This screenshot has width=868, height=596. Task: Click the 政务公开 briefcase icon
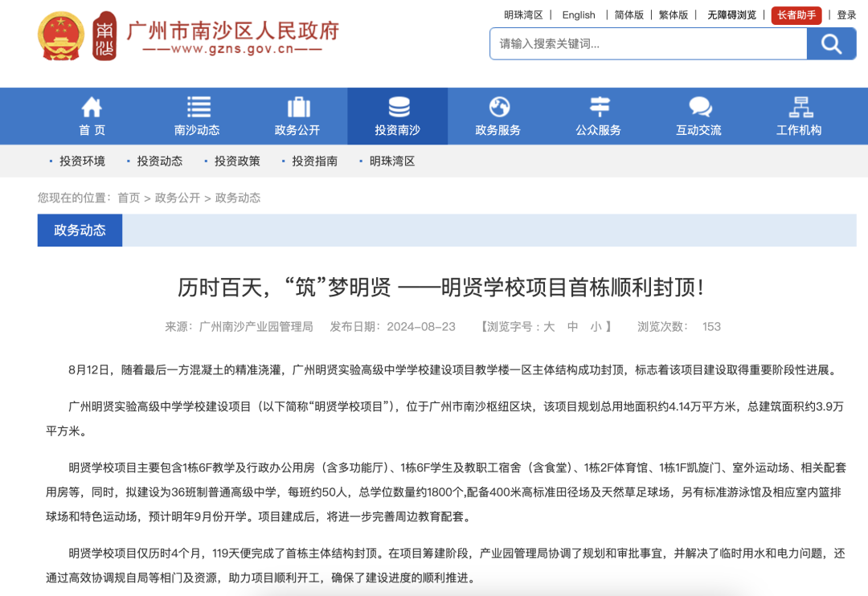(298, 107)
